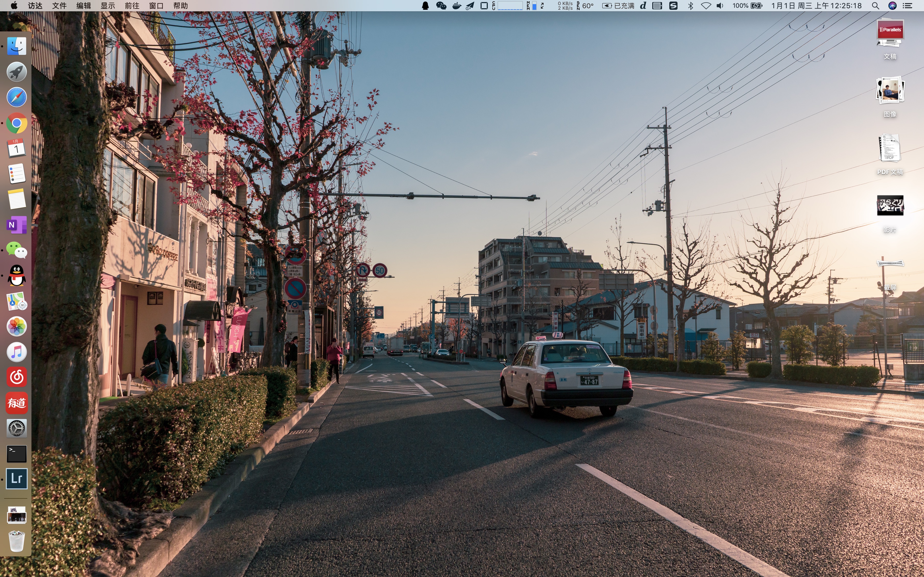
Task: Launch Safari from the dock
Action: click(16, 97)
